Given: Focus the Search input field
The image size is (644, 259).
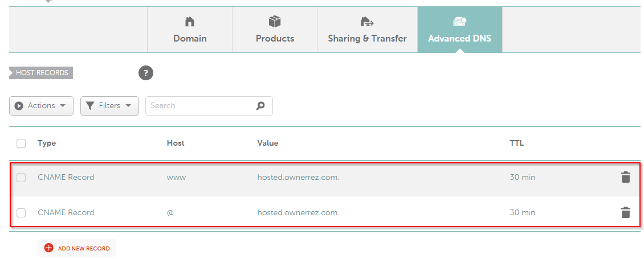Looking at the screenshot, I should [209, 106].
